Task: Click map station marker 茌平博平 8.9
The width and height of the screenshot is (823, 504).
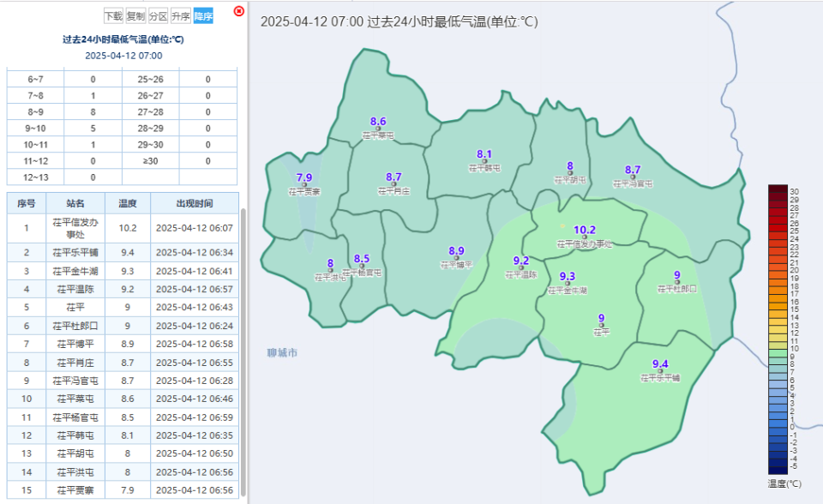Action: point(457,258)
